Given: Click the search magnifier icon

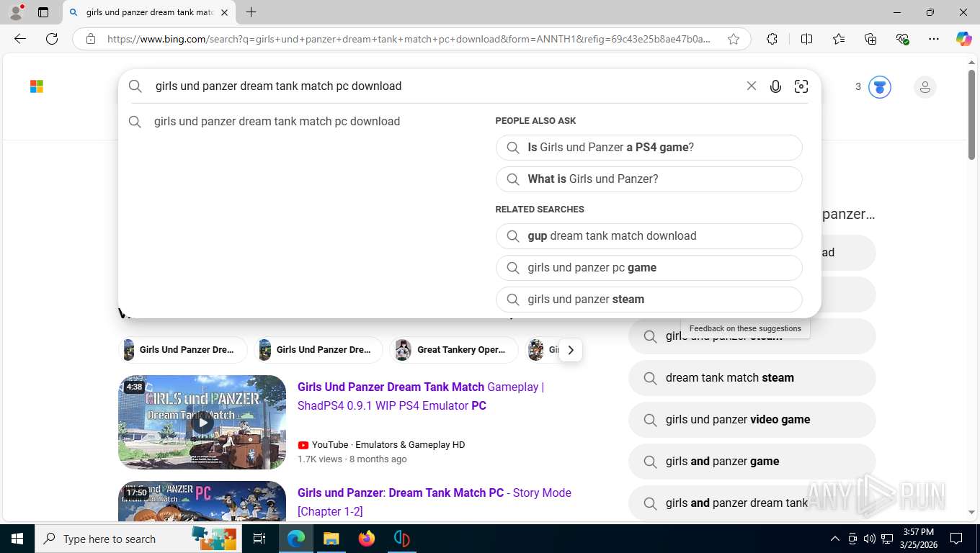Looking at the screenshot, I should coord(135,86).
